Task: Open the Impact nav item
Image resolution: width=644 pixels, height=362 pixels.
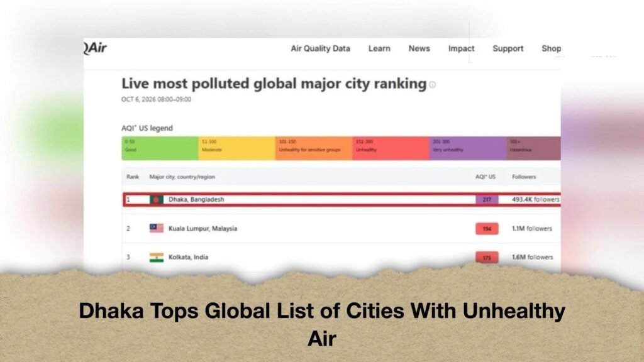Action: tap(461, 48)
